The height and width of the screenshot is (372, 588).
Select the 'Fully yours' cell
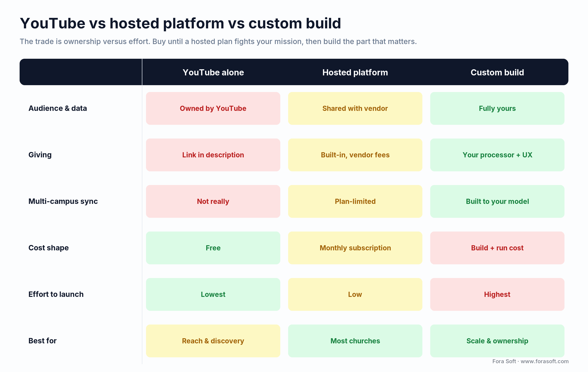point(497,108)
